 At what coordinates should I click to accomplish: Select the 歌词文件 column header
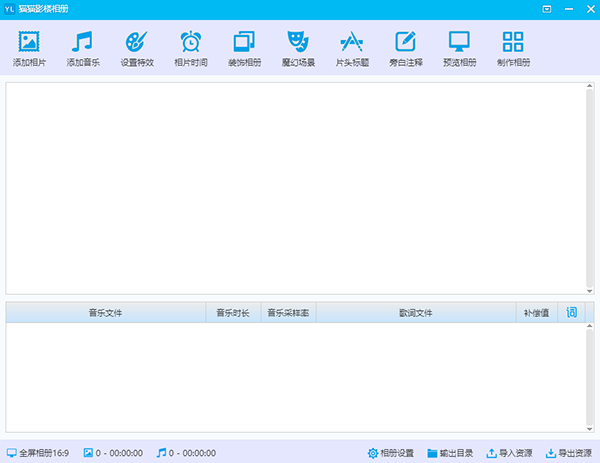(x=415, y=313)
